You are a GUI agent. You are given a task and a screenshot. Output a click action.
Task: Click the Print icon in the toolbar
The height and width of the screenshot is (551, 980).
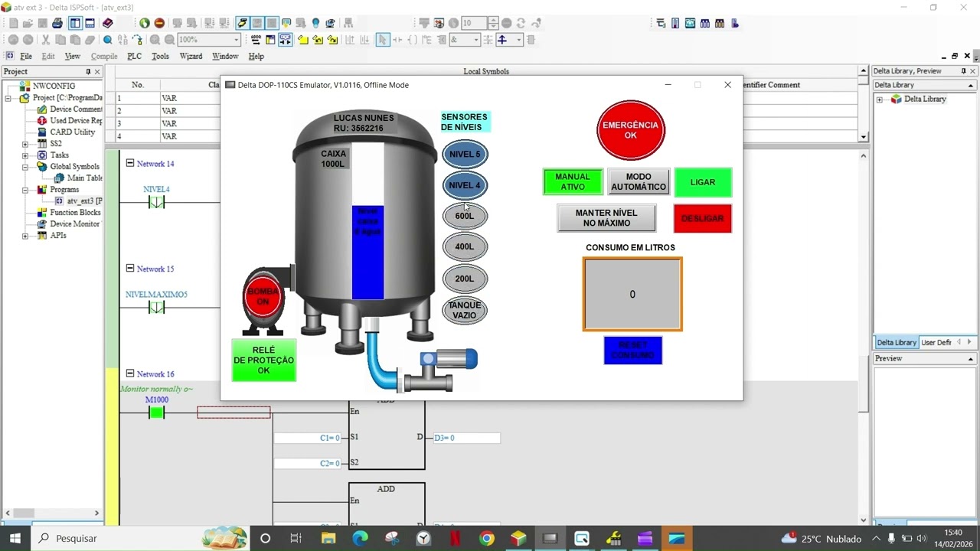click(57, 24)
